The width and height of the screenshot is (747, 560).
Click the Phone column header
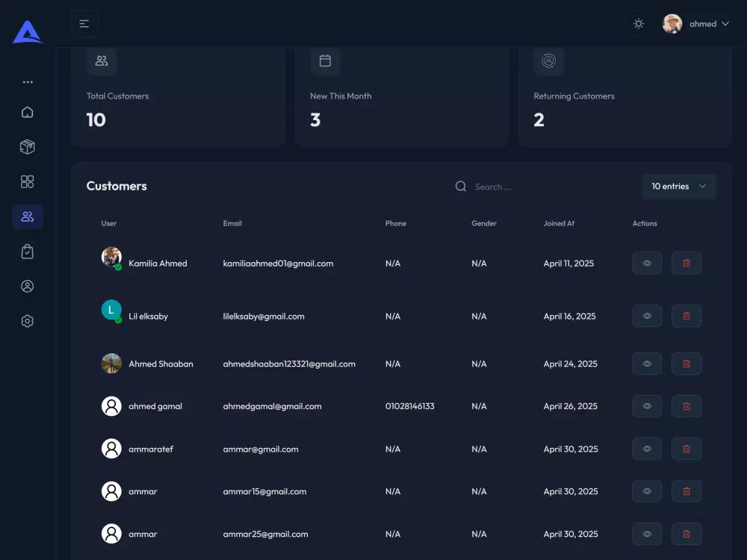tap(396, 223)
